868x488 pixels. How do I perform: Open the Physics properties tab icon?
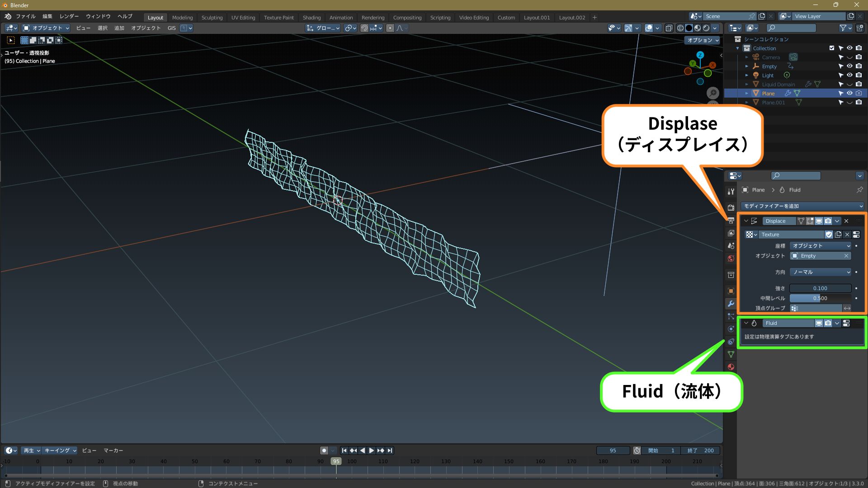[731, 329]
